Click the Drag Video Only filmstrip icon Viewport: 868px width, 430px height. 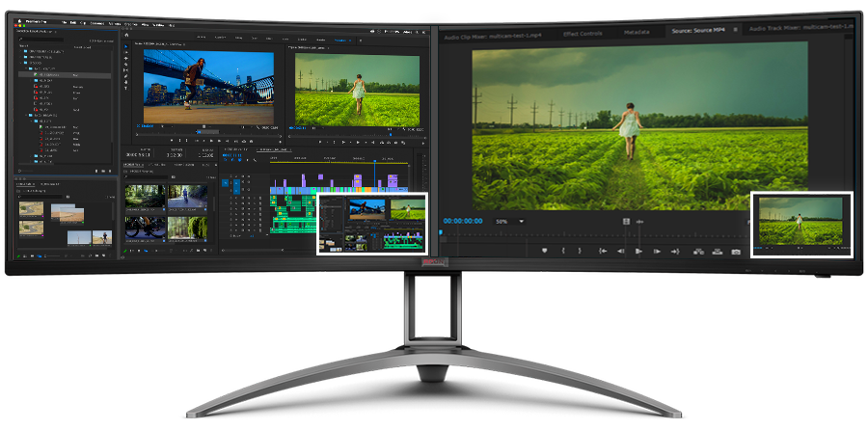coord(626,221)
